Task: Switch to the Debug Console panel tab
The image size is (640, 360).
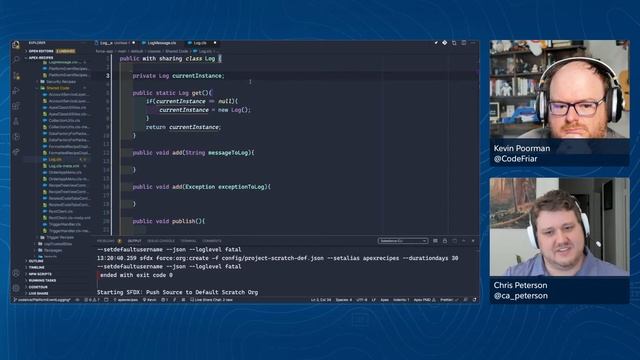Action: pos(161,241)
